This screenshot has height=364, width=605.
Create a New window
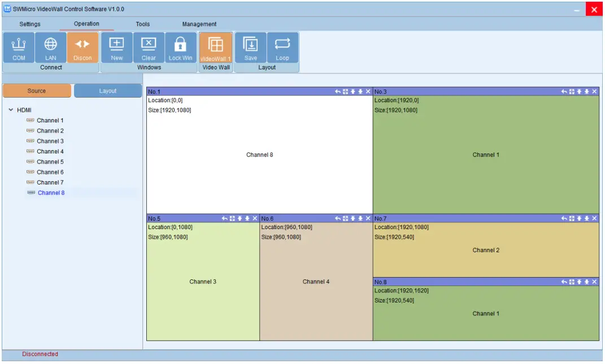(116, 47)
